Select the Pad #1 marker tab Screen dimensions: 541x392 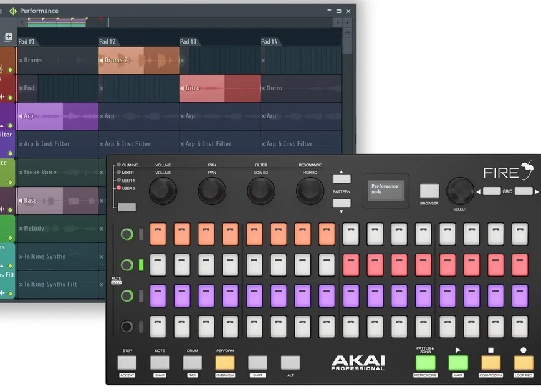point(28,41)
